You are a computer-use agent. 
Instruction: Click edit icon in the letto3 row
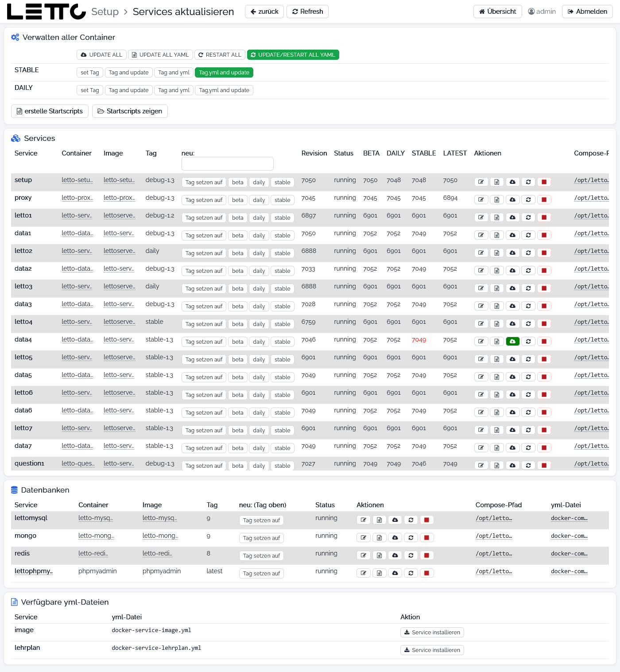(481, 288)
